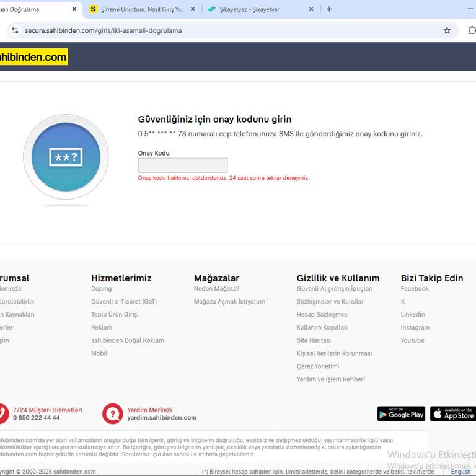The height and width of the screenshot is (476, 476).
Task: Click the Yardım Merkezi help icon
Action: click(113, 413)
